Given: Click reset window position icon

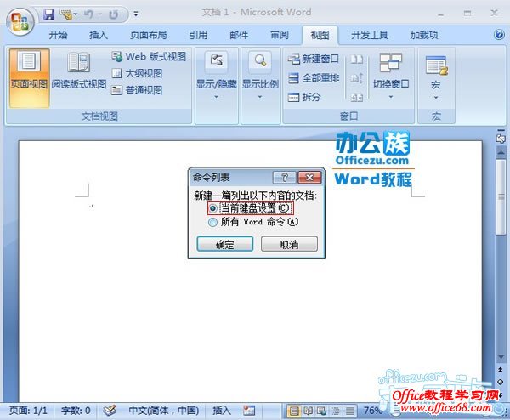Looking at the screenshot, I should pos(356,97).
